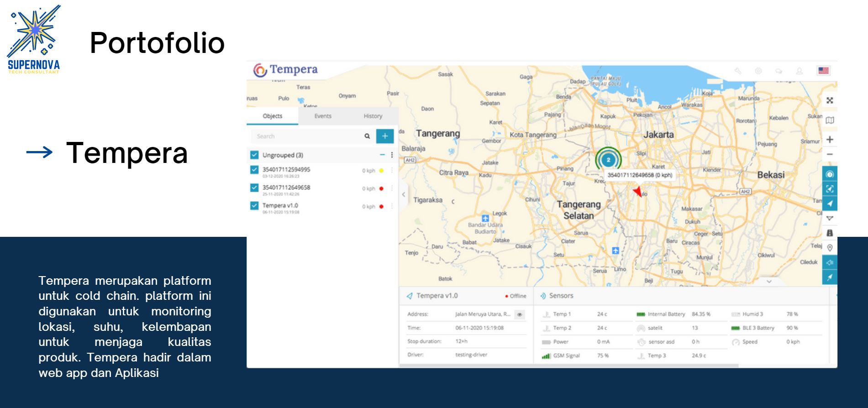Viewport: 868px width, 408px height.
Task: Click the 354017112649658 (0 kph) map tooltip
Action: 640,175
